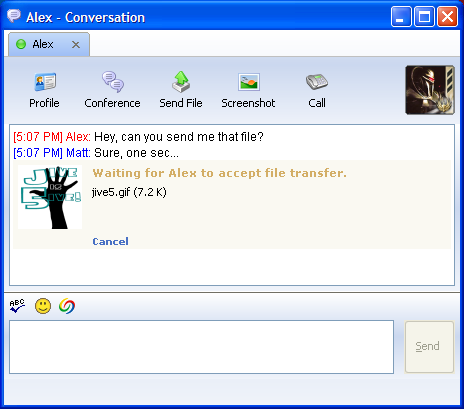Image resolution: width=464 pixels, height=409 pixels.
Task: Focus the message input box
Action: (x=201, y=347)
